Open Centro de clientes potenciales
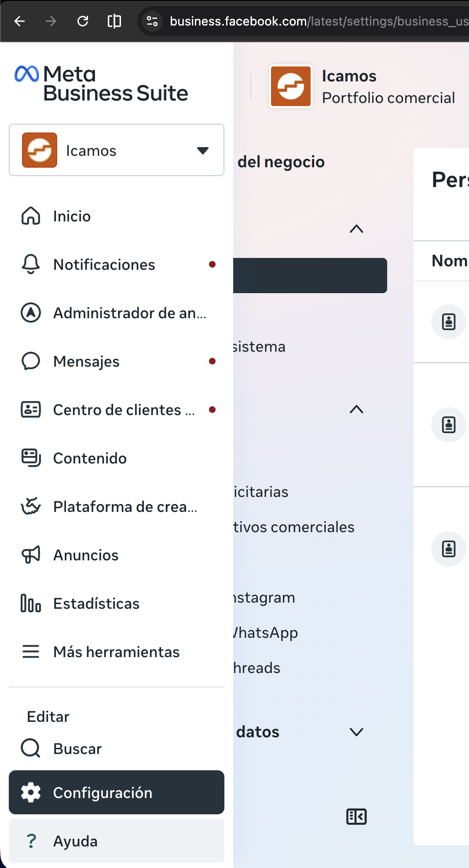 [x=124, y=410]
